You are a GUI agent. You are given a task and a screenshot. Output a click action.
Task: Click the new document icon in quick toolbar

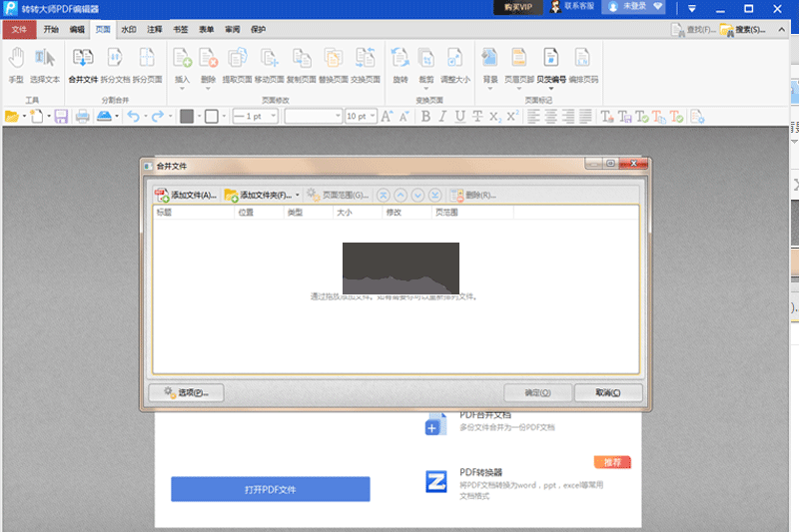(x=36, y=117)
